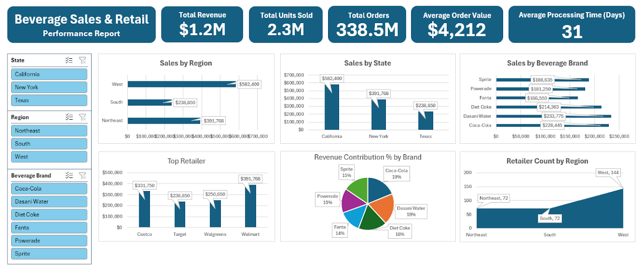Select Fanta in Beverage Brand slicer
This screenshot has width=644, height=273.
coord(49,228)
